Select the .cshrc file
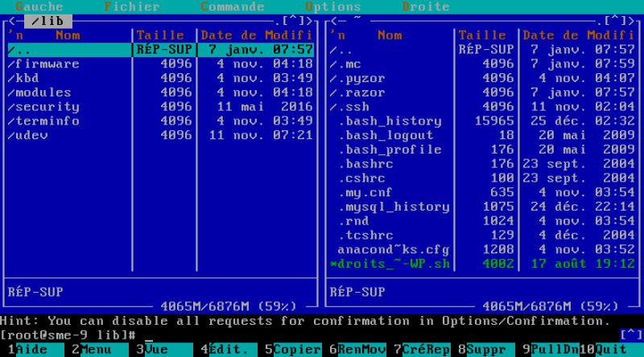The image size is (644, 357). [482, 178]
